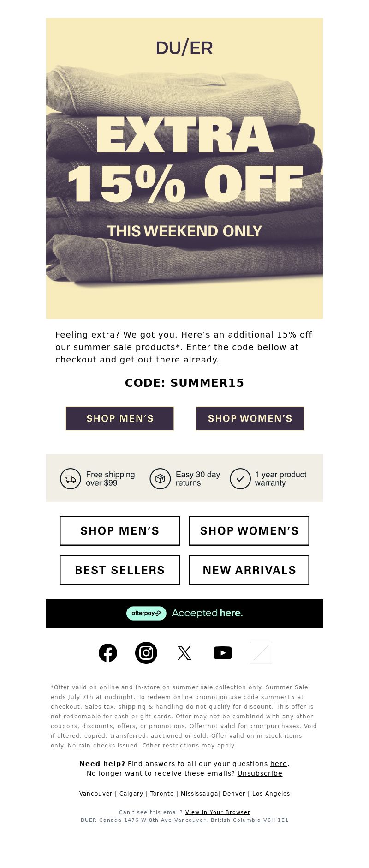This screenshot has height=868, width=369.
Task: Open the Facebook icon link
Action: 108,653
